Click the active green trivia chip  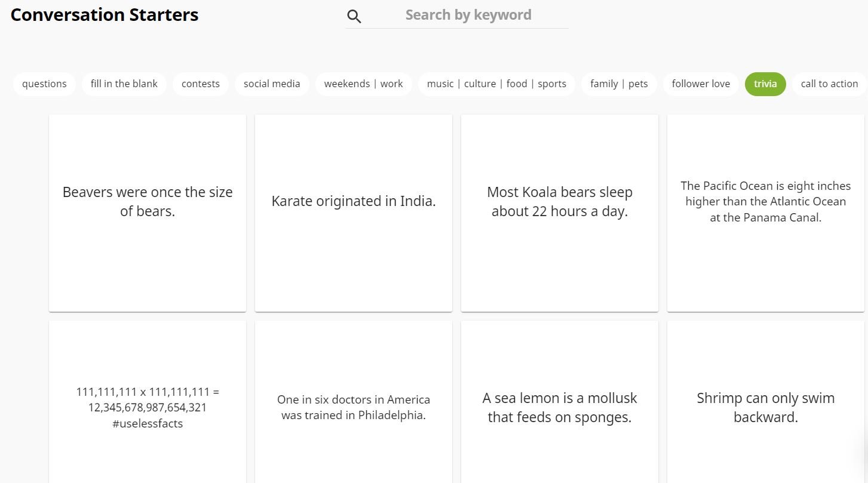click(x=765, y=84)
